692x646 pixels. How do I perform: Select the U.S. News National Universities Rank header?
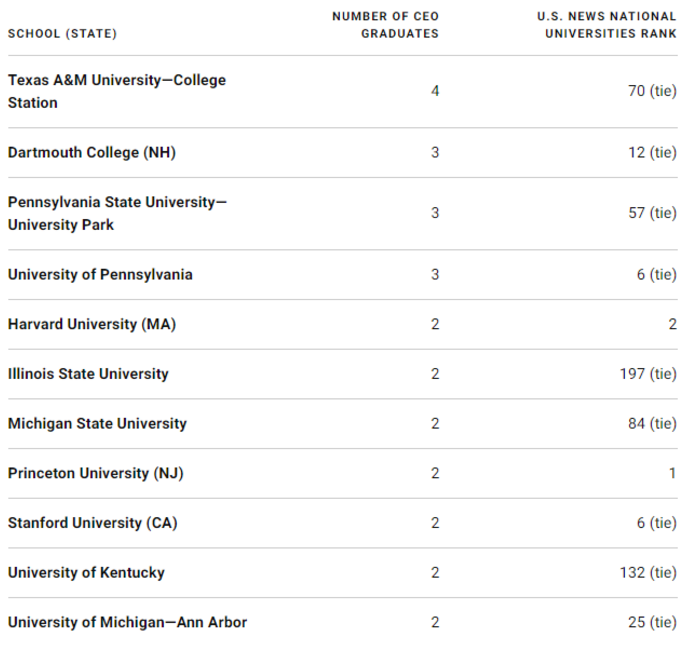click(x=607, y=25)
